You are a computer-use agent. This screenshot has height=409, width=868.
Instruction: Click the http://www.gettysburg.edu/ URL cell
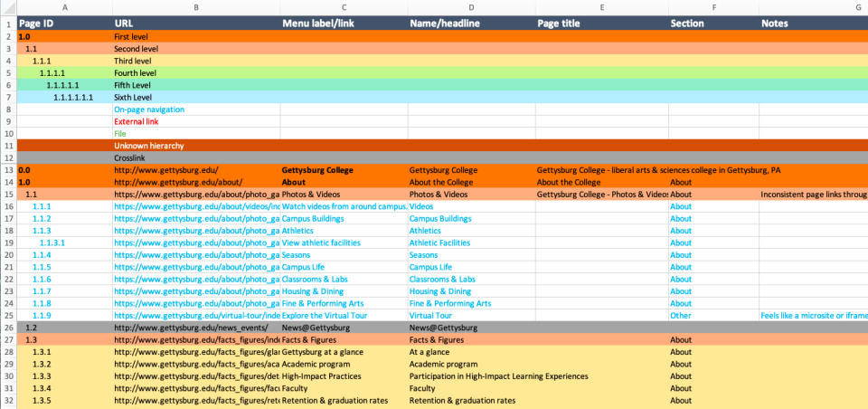point(196,170)
